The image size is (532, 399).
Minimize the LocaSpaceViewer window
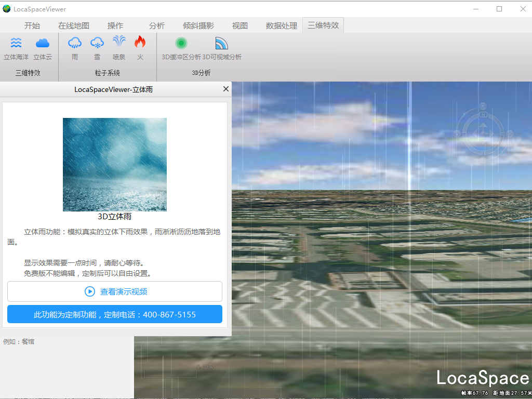[476, 9]
